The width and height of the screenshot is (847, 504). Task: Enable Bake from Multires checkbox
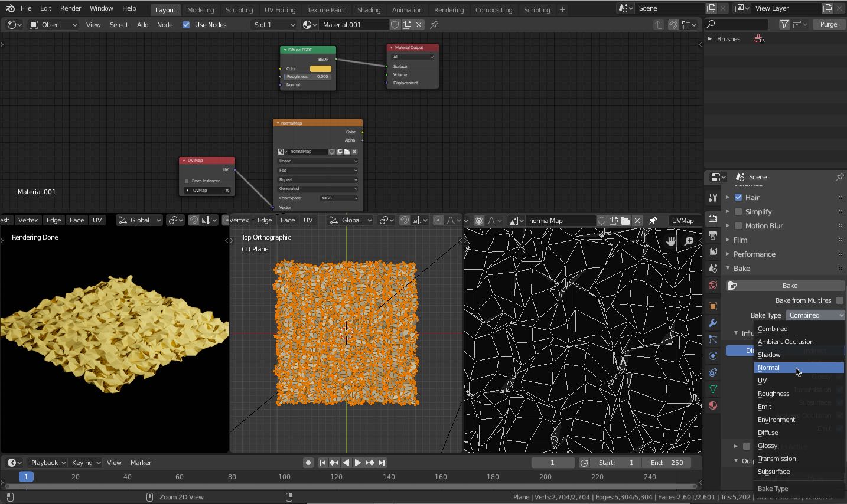pos(839,300)
